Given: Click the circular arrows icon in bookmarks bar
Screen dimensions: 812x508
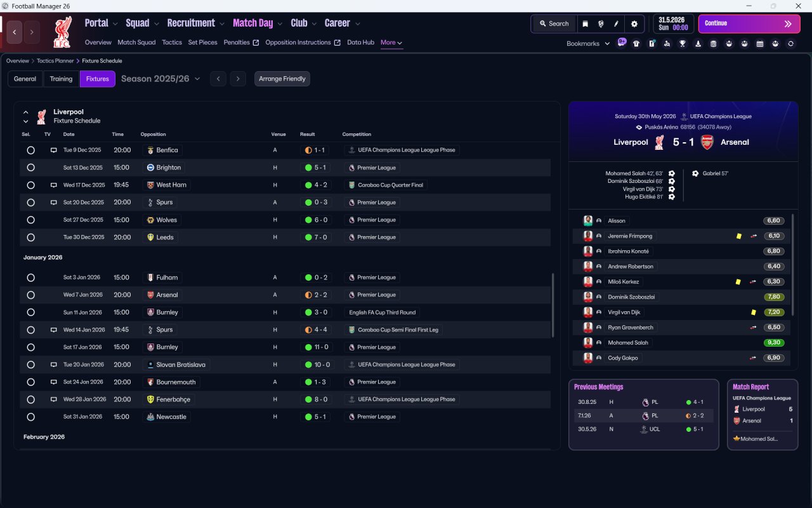Looking at the screenshot, I should pos(790,44).
